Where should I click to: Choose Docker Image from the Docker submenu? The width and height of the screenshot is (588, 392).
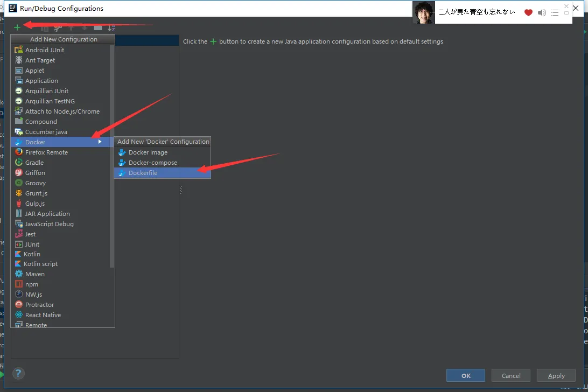pos(163,152)
